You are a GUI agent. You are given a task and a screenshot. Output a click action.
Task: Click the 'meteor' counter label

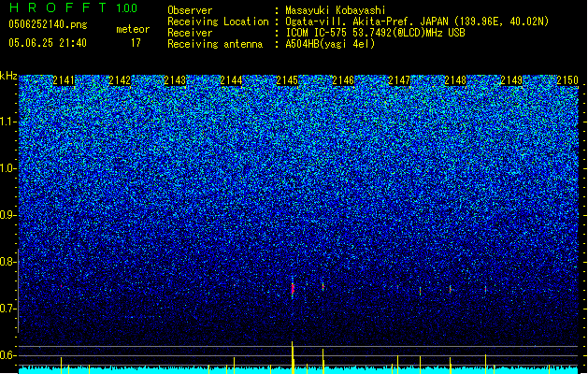[x=133, y=29]
